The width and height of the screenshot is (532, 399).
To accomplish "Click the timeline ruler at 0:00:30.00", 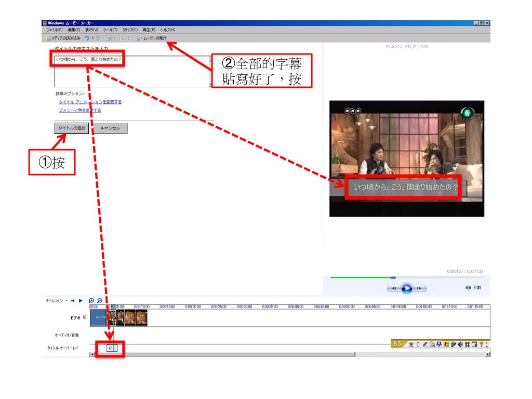I will (244, 307).
